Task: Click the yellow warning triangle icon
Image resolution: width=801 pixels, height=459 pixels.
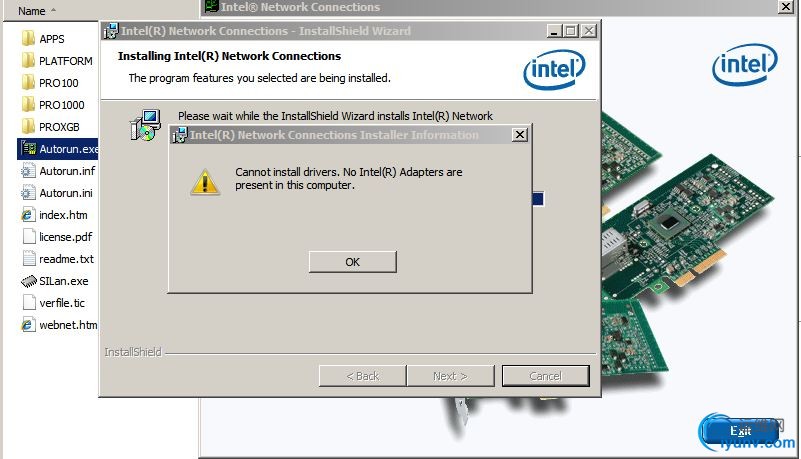Action: pyautogui.click(x=205, y=182)
